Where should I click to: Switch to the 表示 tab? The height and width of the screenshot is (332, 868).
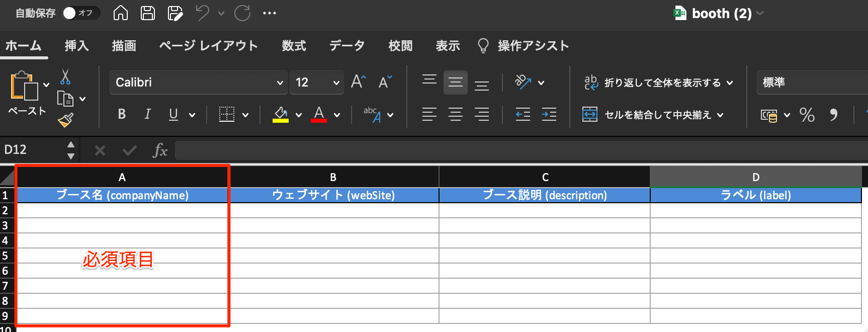[448, 46]
